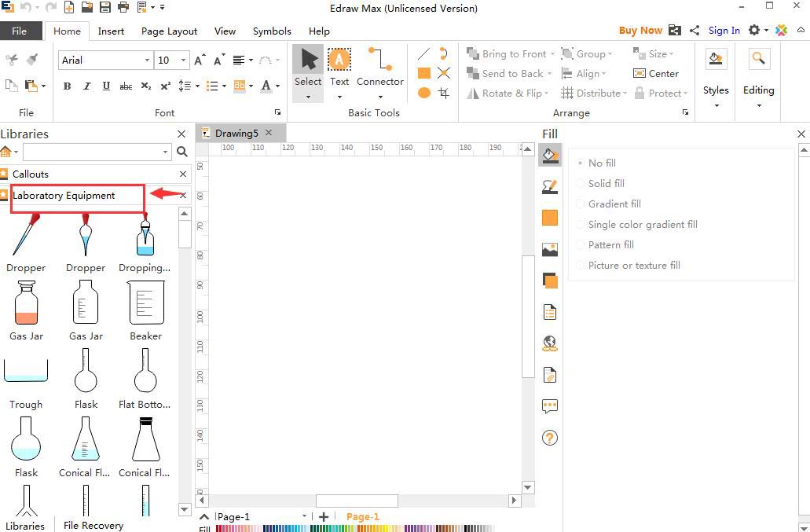The width and height of the screenshot is (810, 532).
Task: Select Single color gradient fill option
Action: (x=637, y=224)
